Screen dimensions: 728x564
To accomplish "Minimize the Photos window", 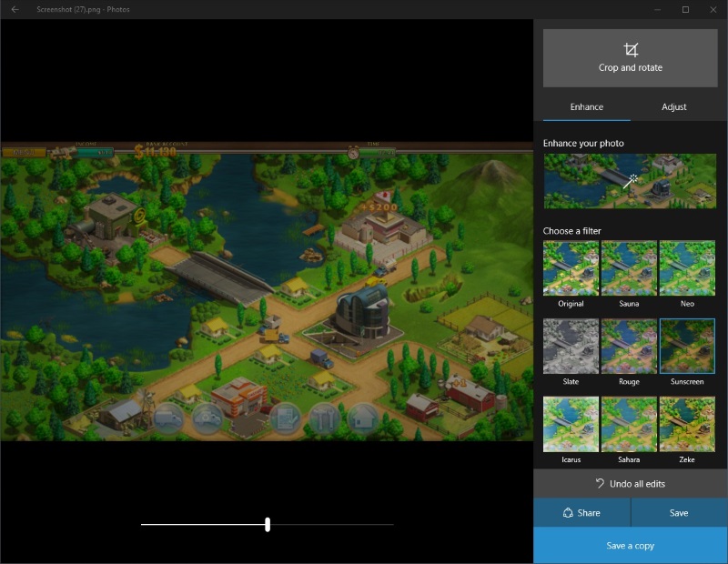I will 657,9.
